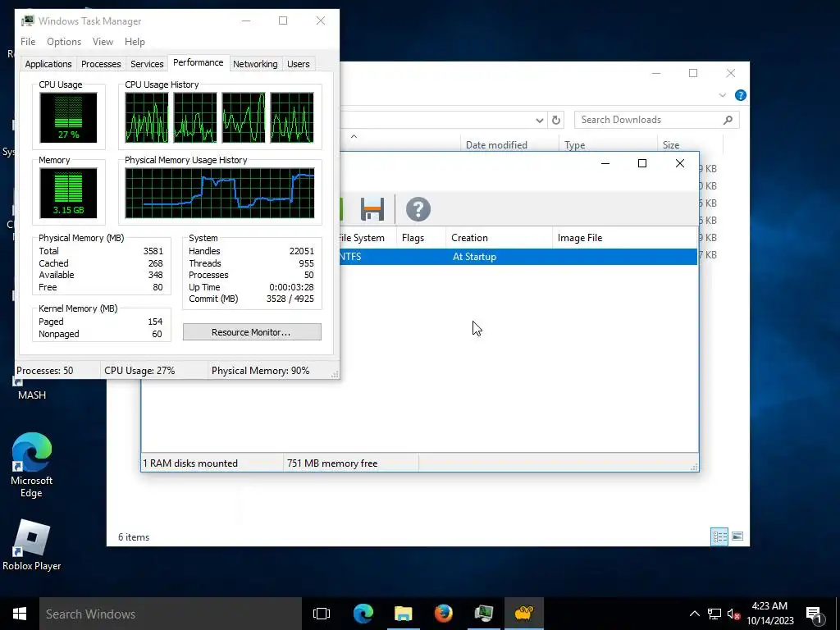The width and height of the screenshot is (840, 630).
Task: Click the save floppy disk icon in RAM disk toolbar
Action: click(x=372, y=209)
